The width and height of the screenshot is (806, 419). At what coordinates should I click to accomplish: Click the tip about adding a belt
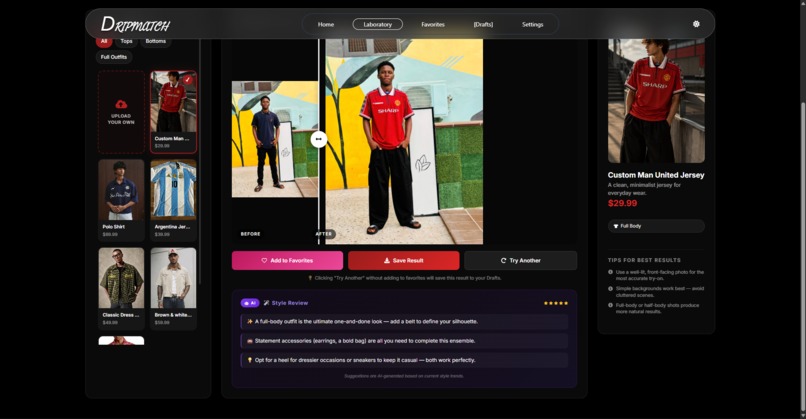click(404, 321)
